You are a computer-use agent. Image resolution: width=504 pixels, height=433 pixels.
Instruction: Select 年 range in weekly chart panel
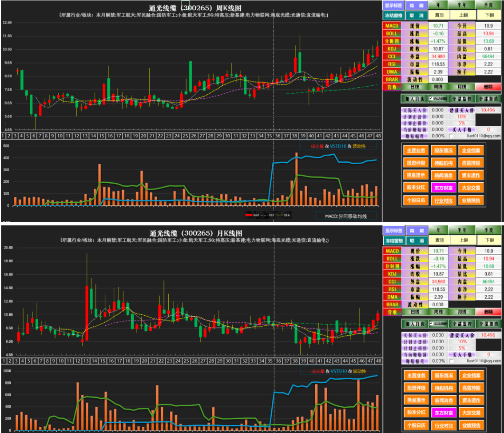point(438,5)
